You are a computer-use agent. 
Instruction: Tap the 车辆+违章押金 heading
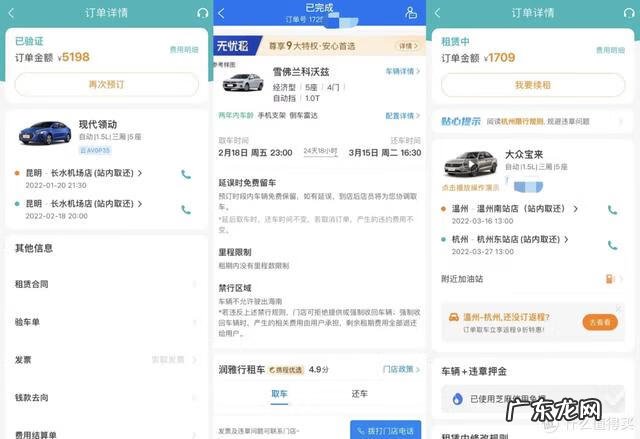click(474, 371)
